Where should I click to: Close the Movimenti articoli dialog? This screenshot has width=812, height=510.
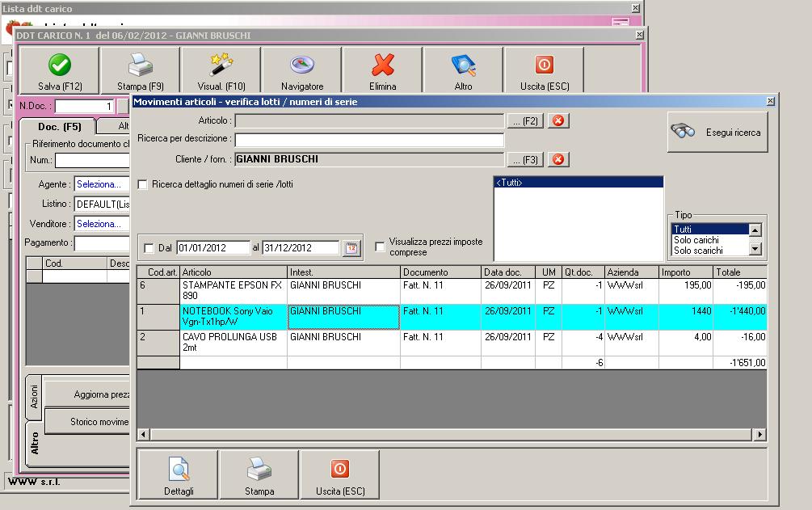pyautogui.click(x=771, y=101)
